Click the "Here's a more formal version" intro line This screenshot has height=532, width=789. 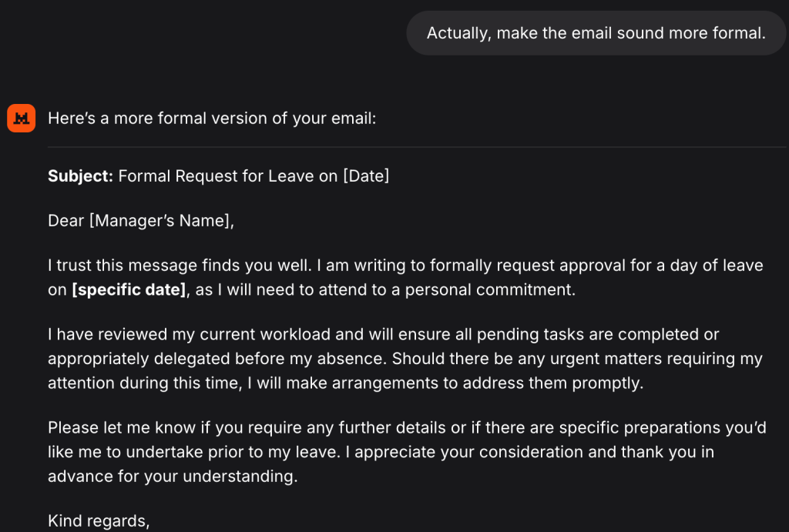[x=212, y=119]
